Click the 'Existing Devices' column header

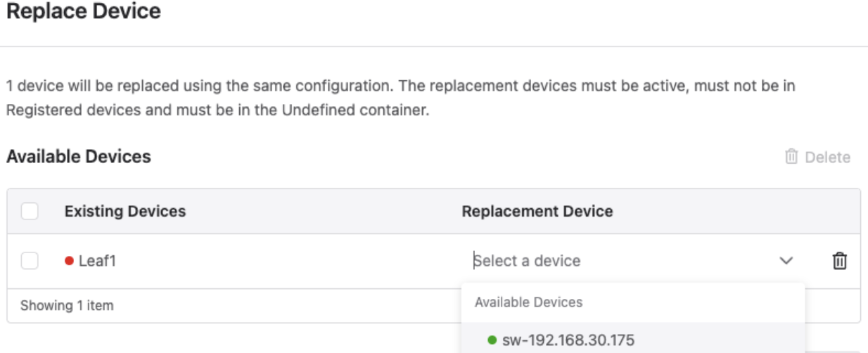click(x=125, y=211)
